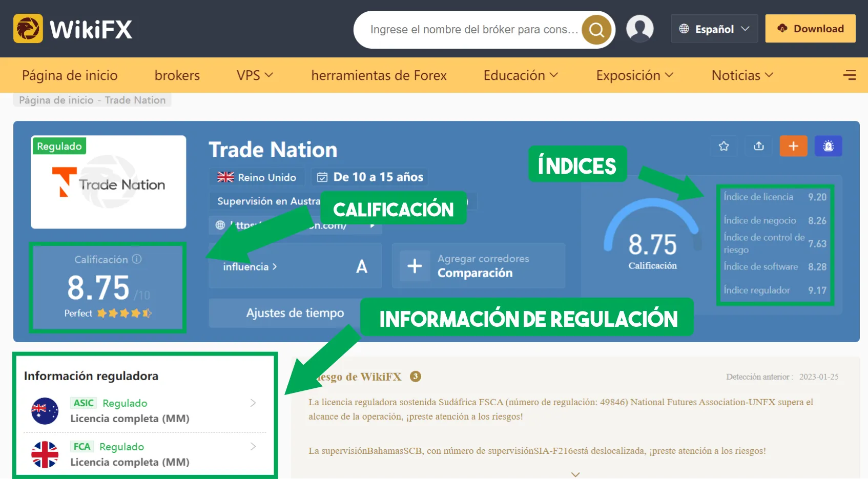Click Ajustes de tiempo button
This screenshot has width=868, height=479.
[x=295, y=313]
